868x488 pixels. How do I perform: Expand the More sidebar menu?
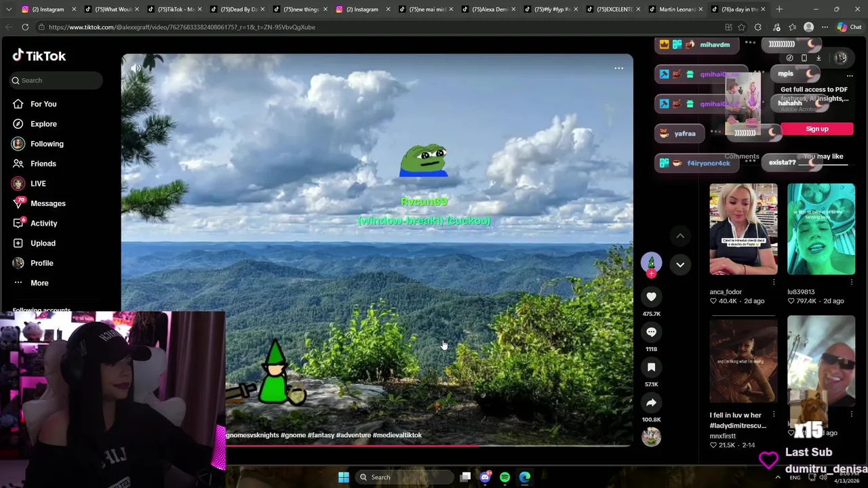31,283
